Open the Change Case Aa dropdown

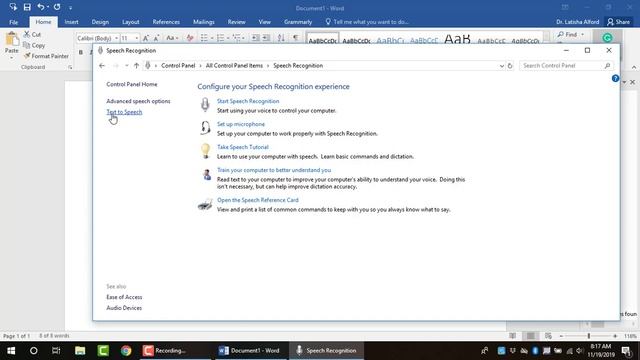[172, 38]
